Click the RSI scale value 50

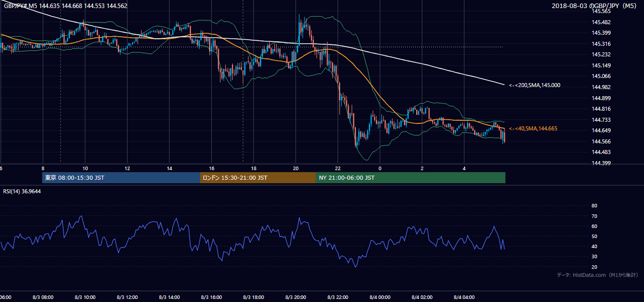[594, 236]
